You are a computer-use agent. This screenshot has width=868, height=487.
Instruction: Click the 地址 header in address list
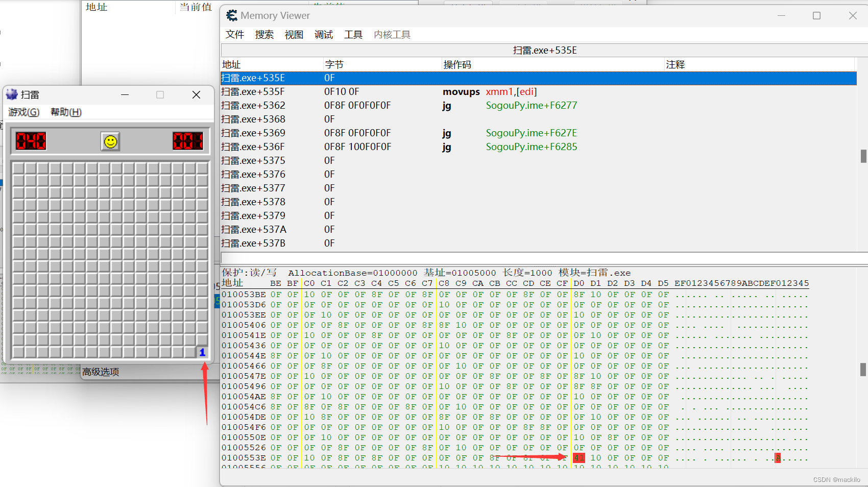tap(97, 7)
